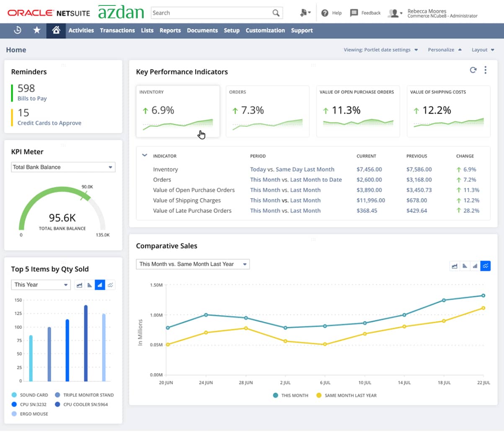Open the KPI portlet three-dot menu
This screenshot has width=504, height=433.
click(x=486, y=70)
